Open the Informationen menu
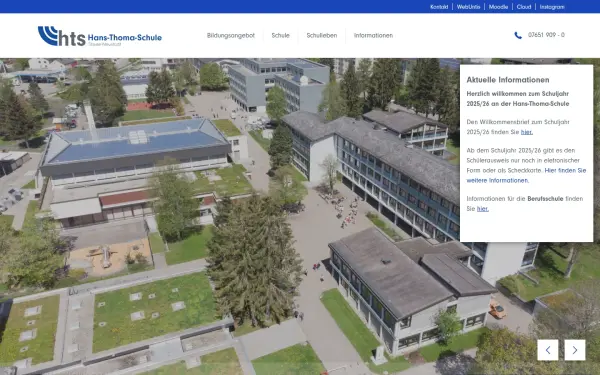This screenshot has height=375, width=600. click(x=373, y=36)
